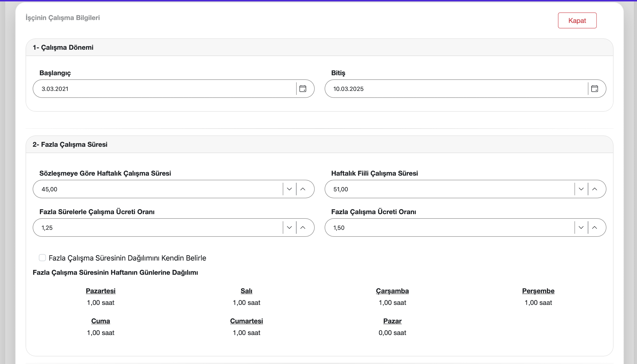637x364 pixels.
Task: Click the Çalışma Dönemi section header
Action: coord(63,48)
